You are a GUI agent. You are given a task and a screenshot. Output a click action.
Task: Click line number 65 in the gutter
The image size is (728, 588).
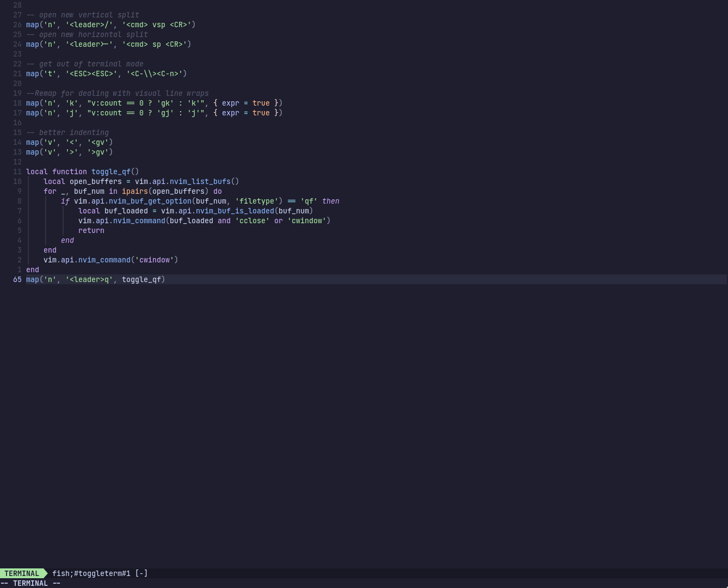point(17,279)
